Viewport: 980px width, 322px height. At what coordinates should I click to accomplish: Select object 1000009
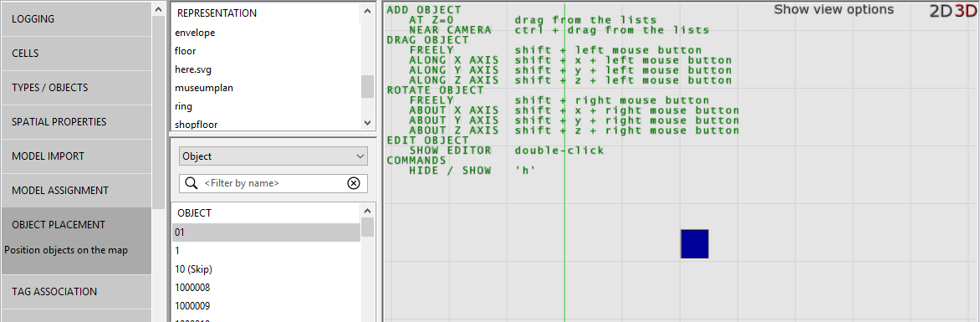(266, 306)
